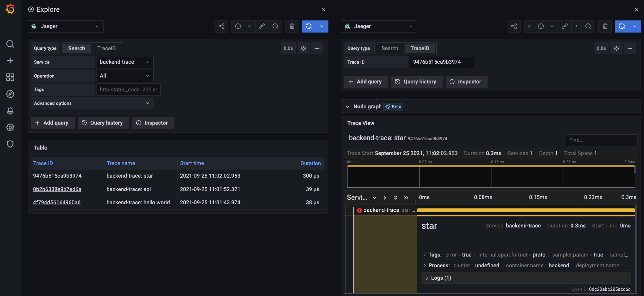
Task: Open left pane Jaeger datasource picker
Action: tap(66, 26)
